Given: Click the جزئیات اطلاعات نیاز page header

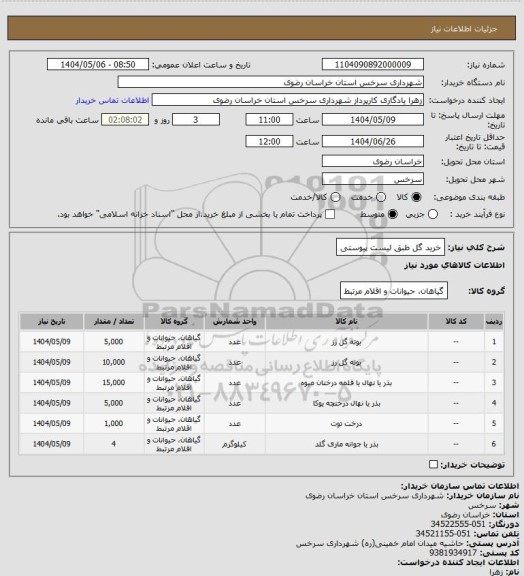Looking at the screenshot, I should click(464, 29).
